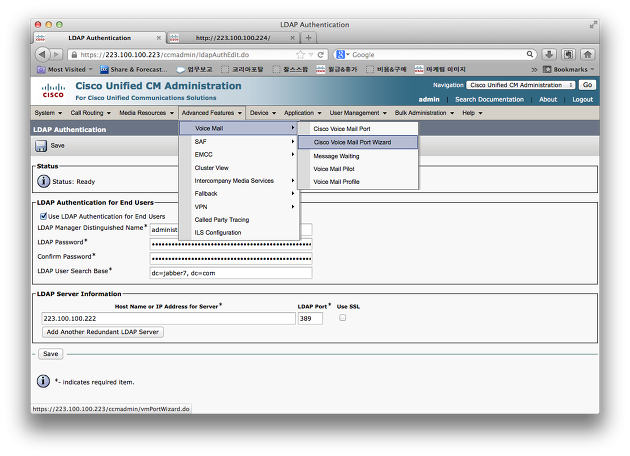This screenshot has width=630, height=456.
Task: Open new tab with plus button
Action: pyautogui.click(x=308, y=38)
